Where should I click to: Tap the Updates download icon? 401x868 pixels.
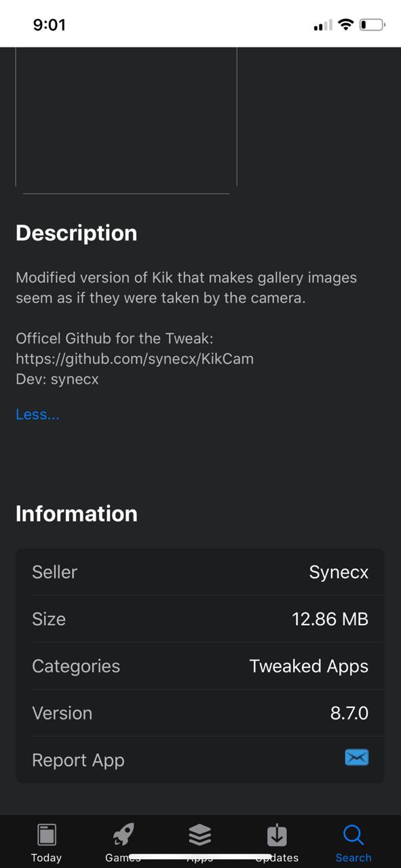[x=277, y=835]
